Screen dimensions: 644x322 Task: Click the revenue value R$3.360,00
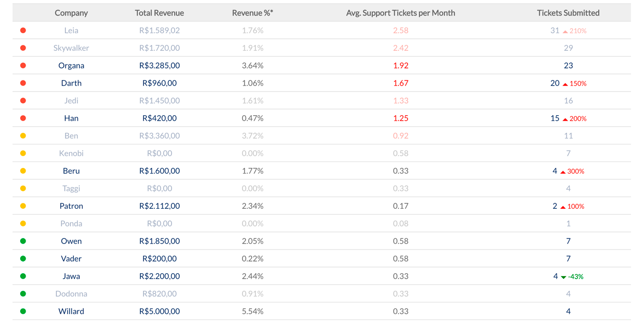(159, 136)
